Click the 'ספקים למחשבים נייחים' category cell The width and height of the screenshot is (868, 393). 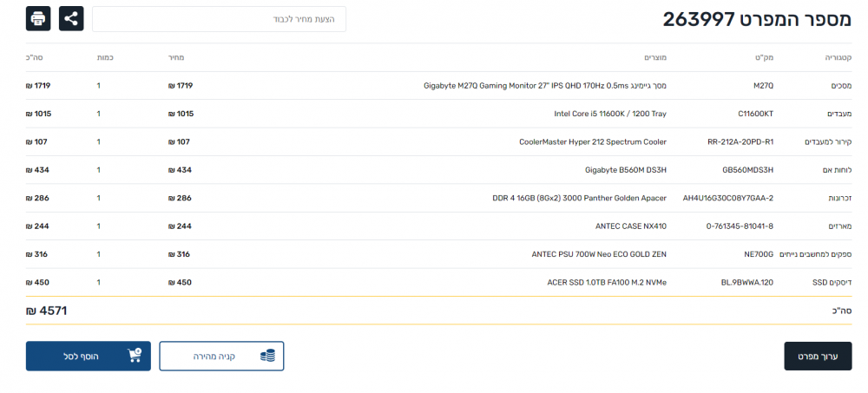(x=816, y=254)
